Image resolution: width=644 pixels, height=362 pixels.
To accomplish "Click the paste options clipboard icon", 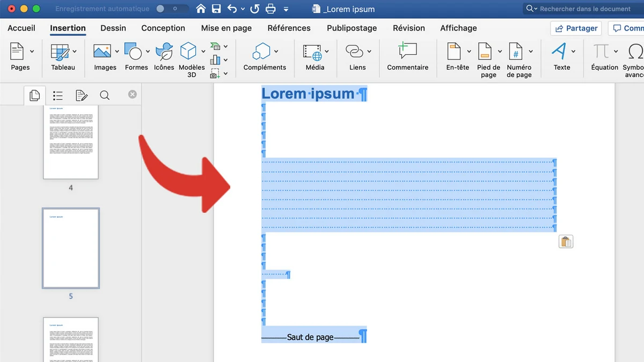I will 566,242.
